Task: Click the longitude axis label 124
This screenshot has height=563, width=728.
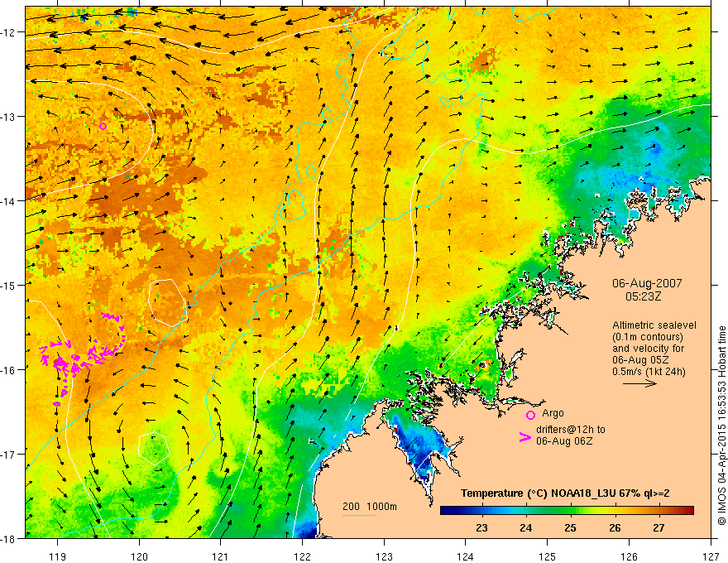Action: tap(466, 556)
